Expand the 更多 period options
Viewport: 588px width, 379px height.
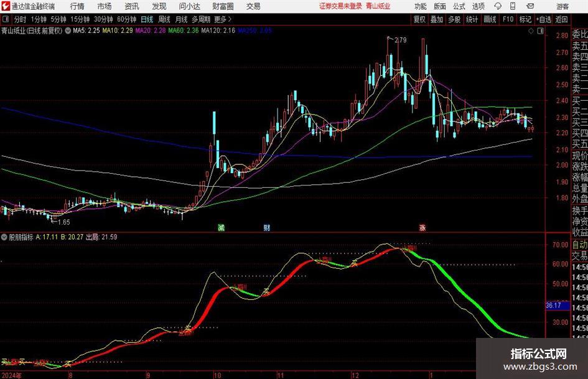coord(223,19)
